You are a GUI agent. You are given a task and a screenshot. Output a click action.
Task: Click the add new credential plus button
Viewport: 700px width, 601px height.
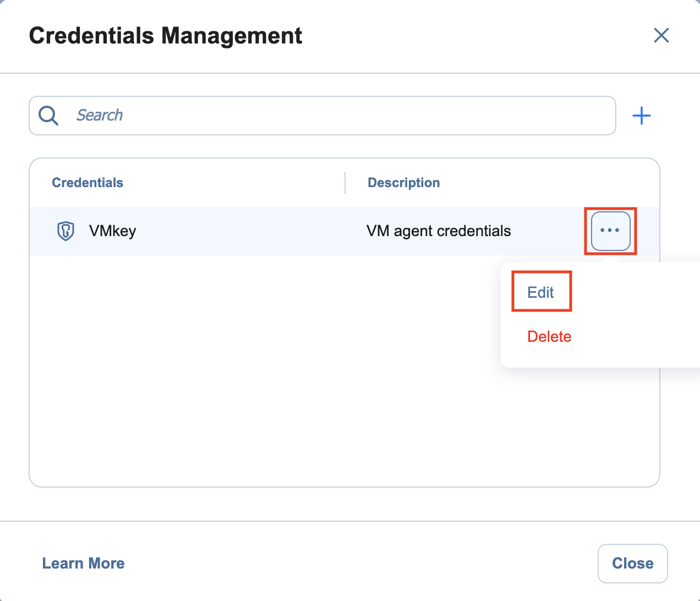click(642, 116)
